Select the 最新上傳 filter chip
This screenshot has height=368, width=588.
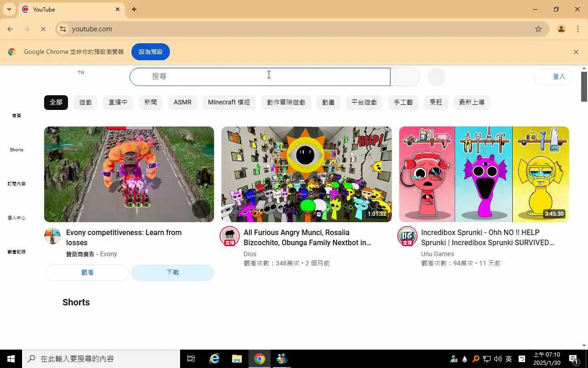[472, 102]
